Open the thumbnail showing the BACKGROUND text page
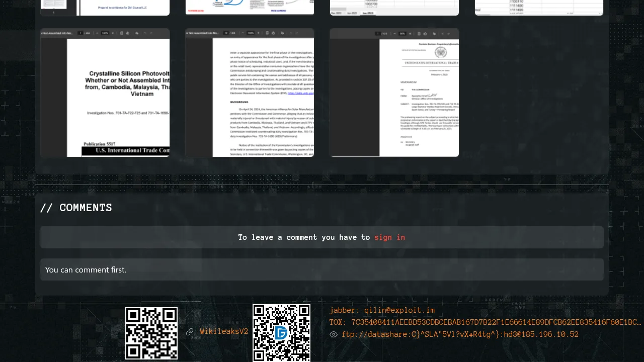644x362 pixels. tap(250, 93)
